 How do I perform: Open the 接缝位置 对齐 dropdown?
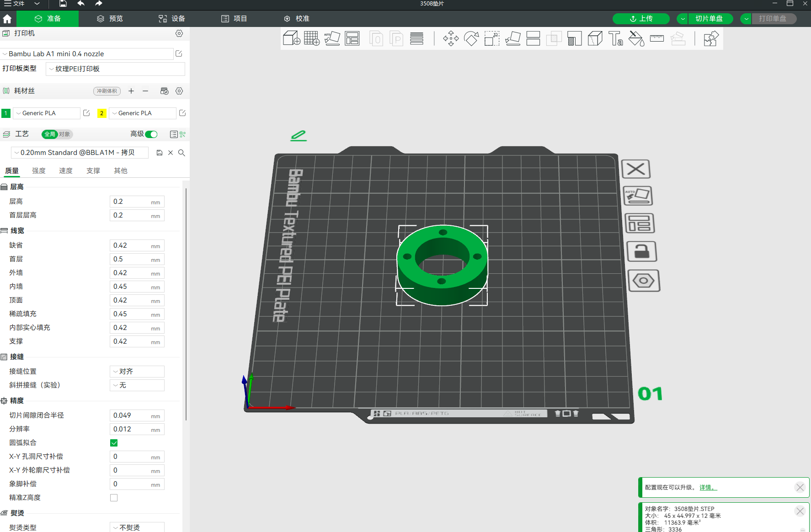click(137, 372)
